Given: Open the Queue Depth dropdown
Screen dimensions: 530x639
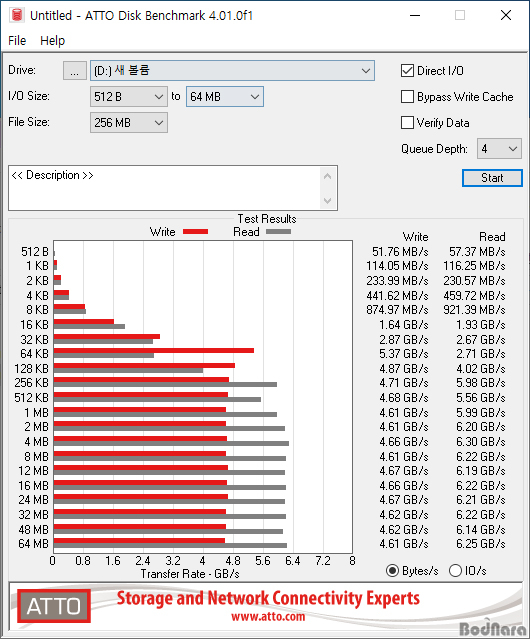Looking at the screenshot, I should pos(499,149).
